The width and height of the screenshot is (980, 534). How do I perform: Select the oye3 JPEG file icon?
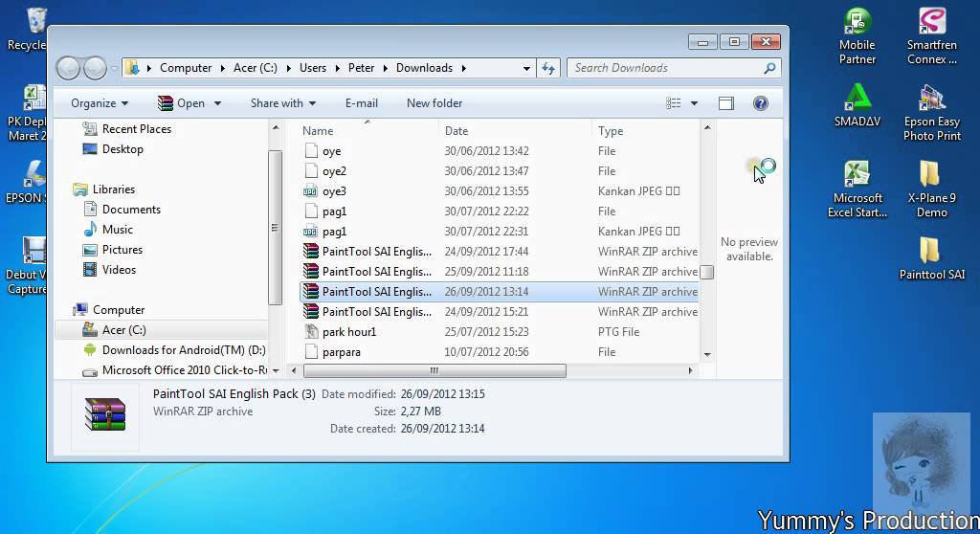pos(311,191)
